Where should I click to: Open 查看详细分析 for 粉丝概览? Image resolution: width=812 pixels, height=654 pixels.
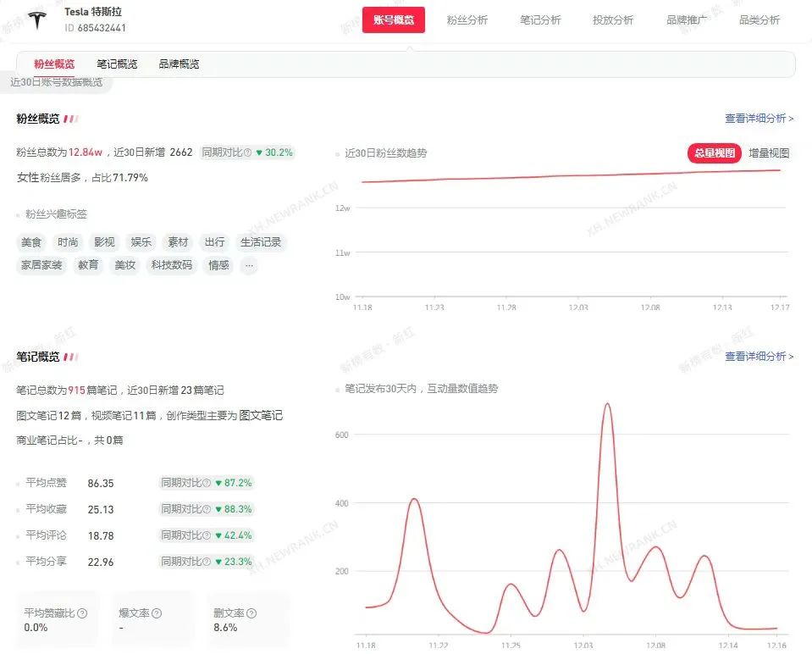tap(759, 119)
